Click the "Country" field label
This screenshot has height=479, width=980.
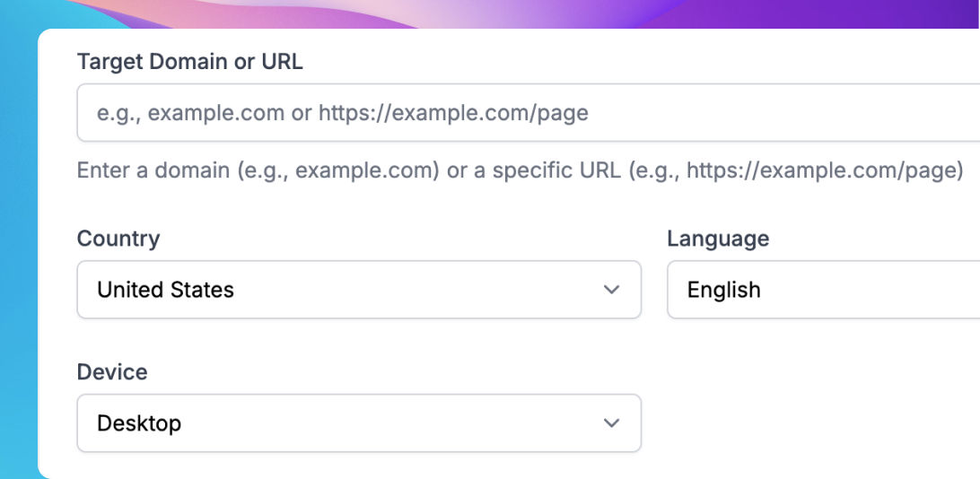point(118,239)
